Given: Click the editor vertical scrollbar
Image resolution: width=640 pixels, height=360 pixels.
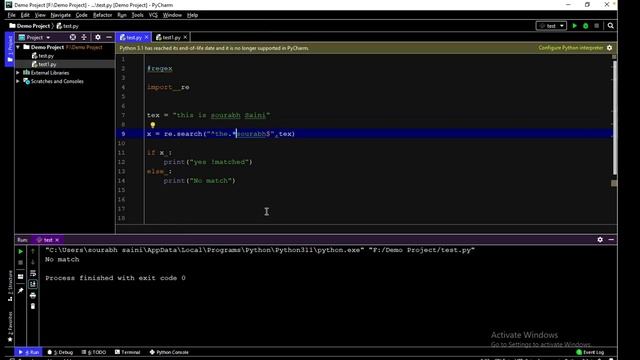Looking at the screenshot, I should (614, 118).
